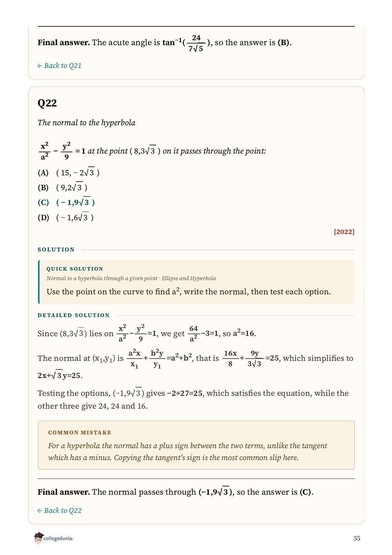Click the Q22 heading
Image resolution: width=392 pixels, height=555 pixels.
pos(47,103)
